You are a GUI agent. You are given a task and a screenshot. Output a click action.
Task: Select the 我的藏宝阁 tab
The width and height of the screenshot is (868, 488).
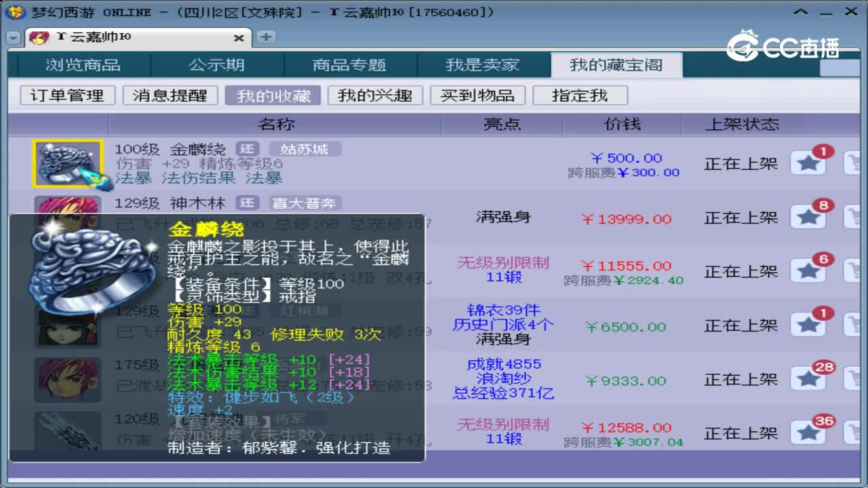pos(616,65)
